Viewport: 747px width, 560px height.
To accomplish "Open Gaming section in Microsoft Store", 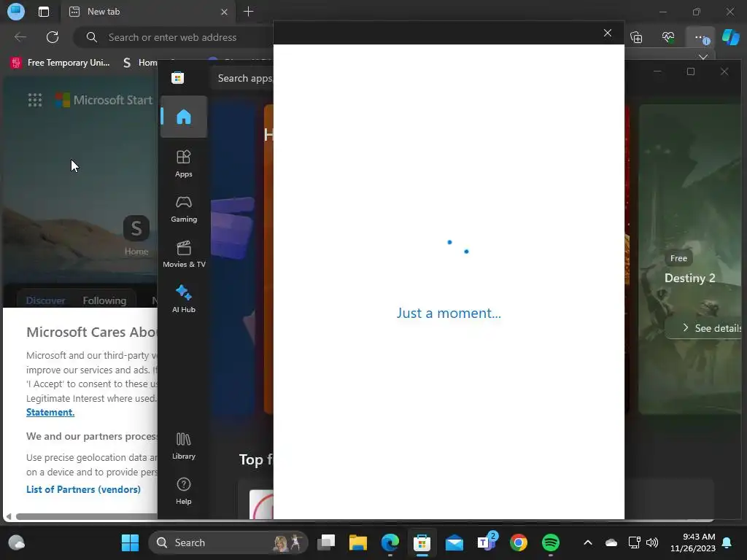I will (183, 209).
